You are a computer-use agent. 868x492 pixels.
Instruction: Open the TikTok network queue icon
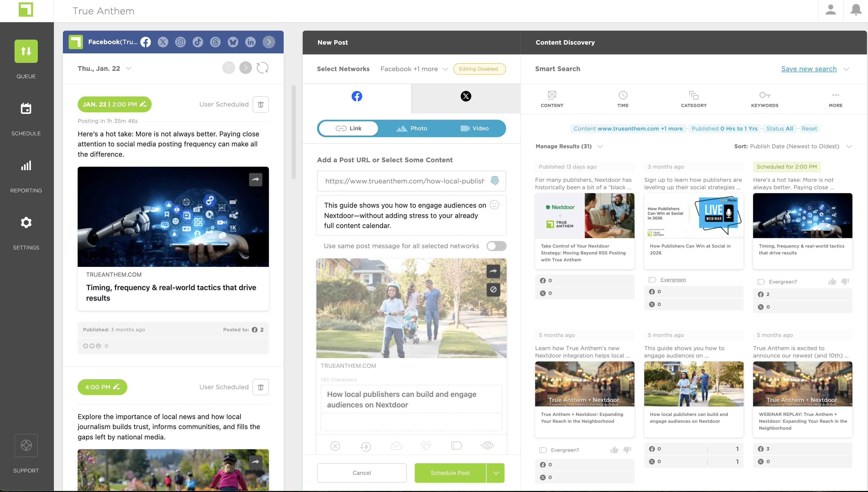tap(198, 42)
